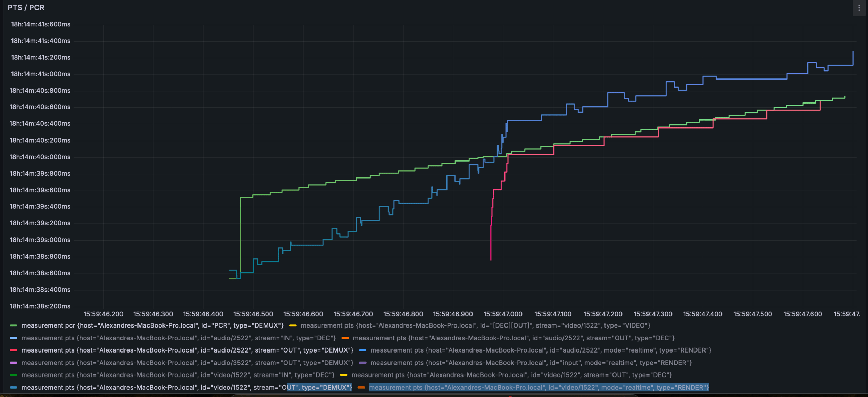868x397 pixels.
Task: Click purple swatch of audio/3522 OUT DEMUX
Action: click(14, 363)
